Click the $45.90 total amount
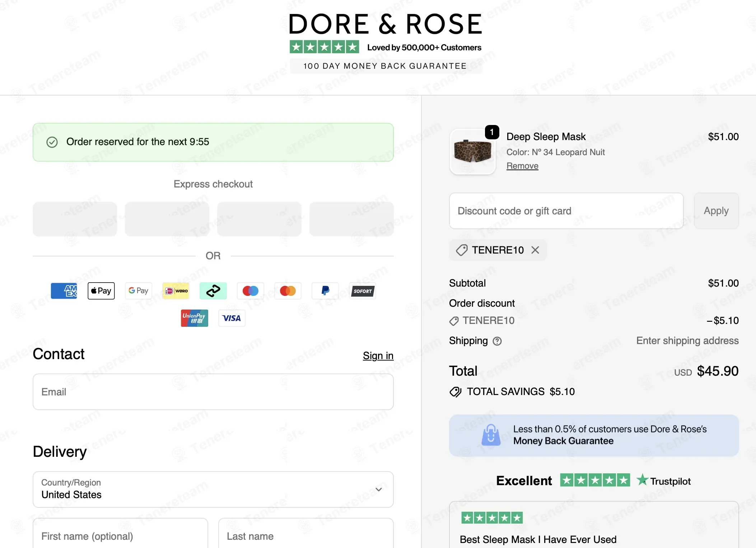 coord(718,371)
